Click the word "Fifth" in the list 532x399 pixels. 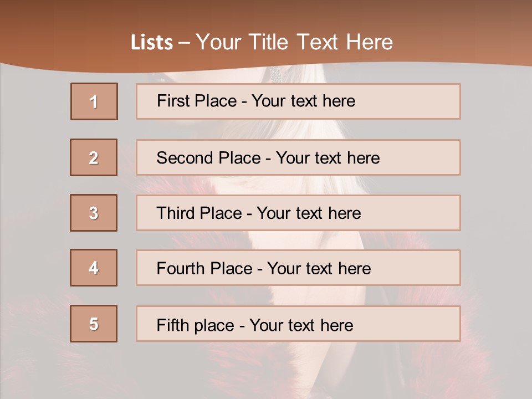[173, 325]
